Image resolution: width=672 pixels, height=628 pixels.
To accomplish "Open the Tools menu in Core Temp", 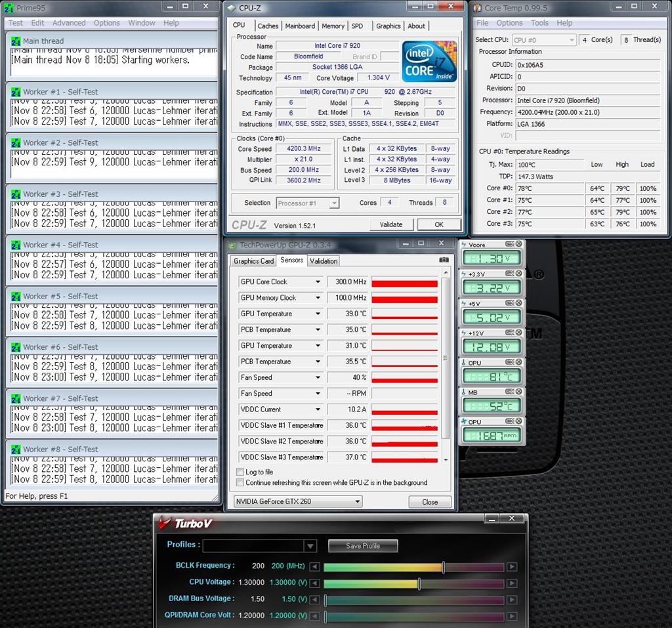I will (x=539, y=23).
